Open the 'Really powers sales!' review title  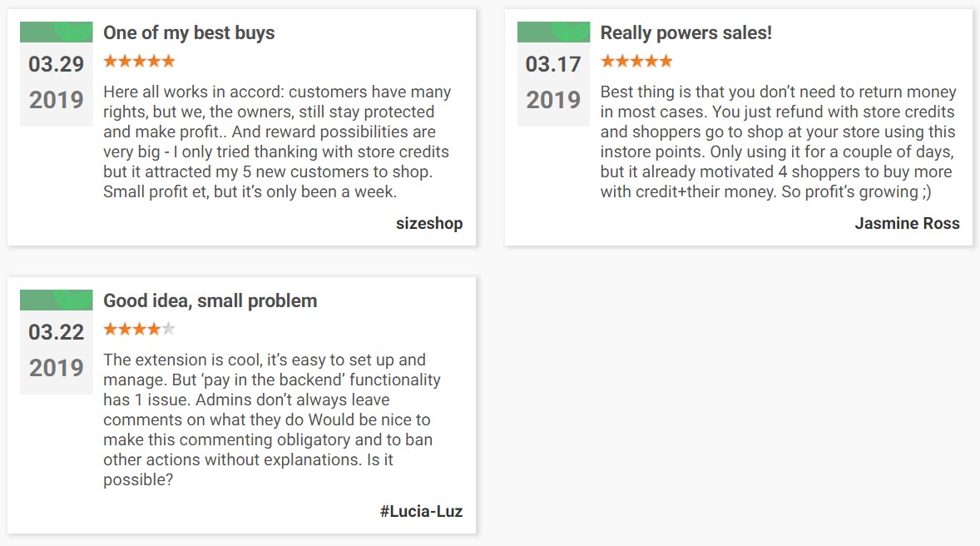[x=686, y=33]
